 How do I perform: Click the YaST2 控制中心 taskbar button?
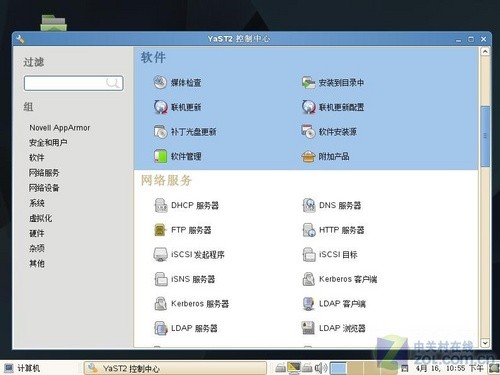(175, 368)
